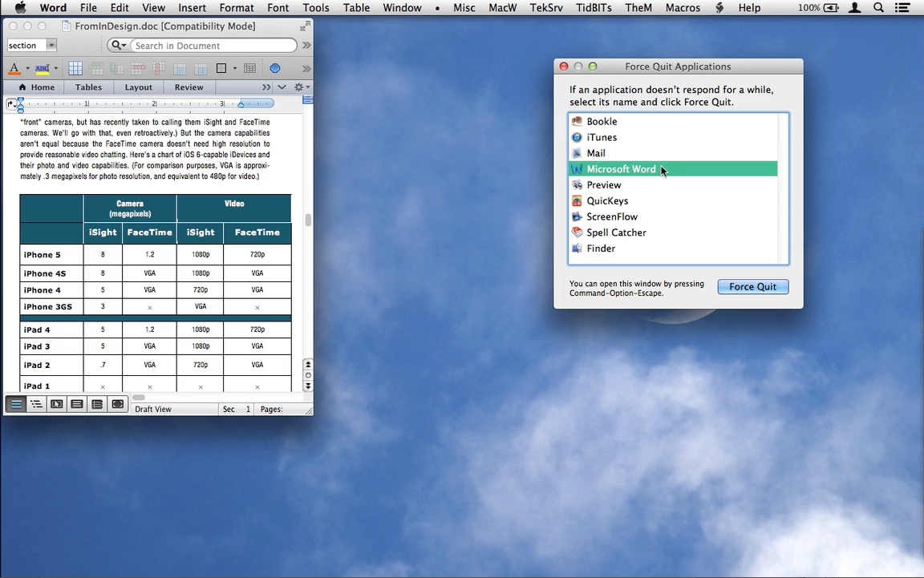Screen dimensions: 924x578
Task: Open the font color dropdown arrow
Action: click(x=27, y=68)
